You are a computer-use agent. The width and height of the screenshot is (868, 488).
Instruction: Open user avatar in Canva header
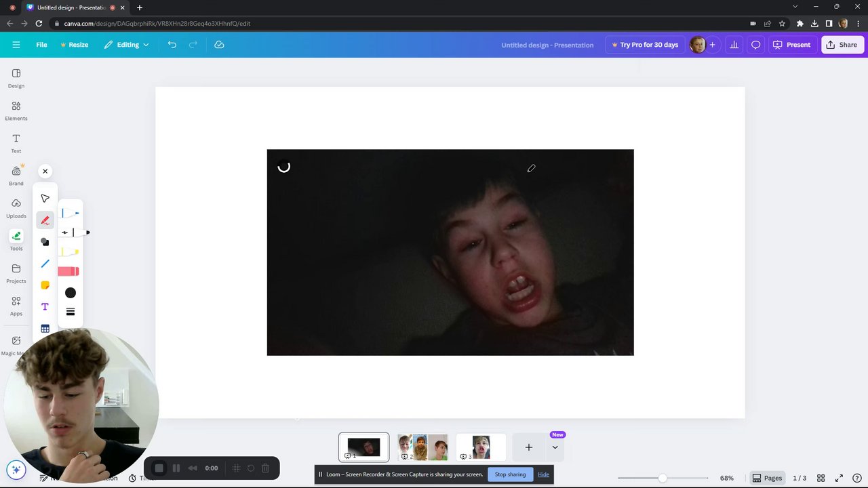click(x=697, y=45)
